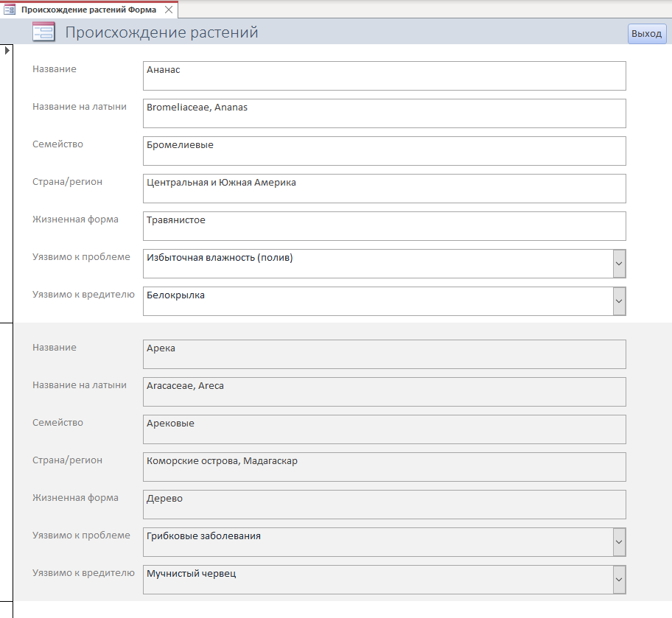Select the record using the arrow selector
The height and width of the screenshot is (618, 672).
pos(7,183)
